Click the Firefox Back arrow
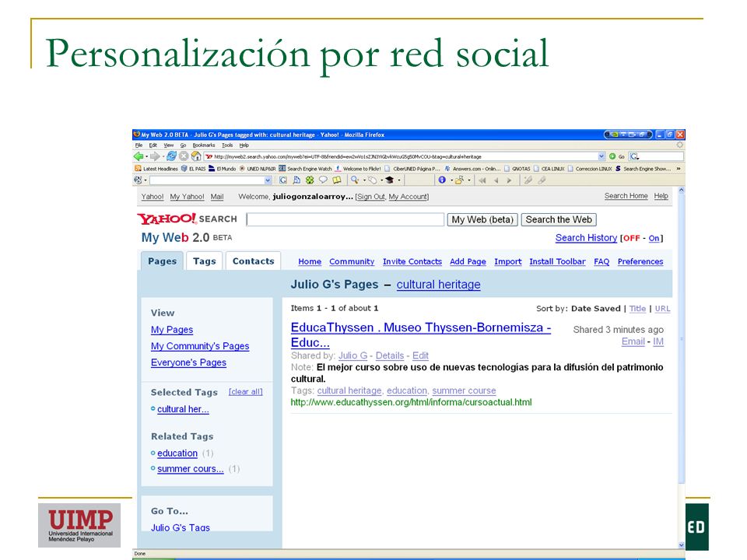The image size is (747, 560). pos(139,156)
